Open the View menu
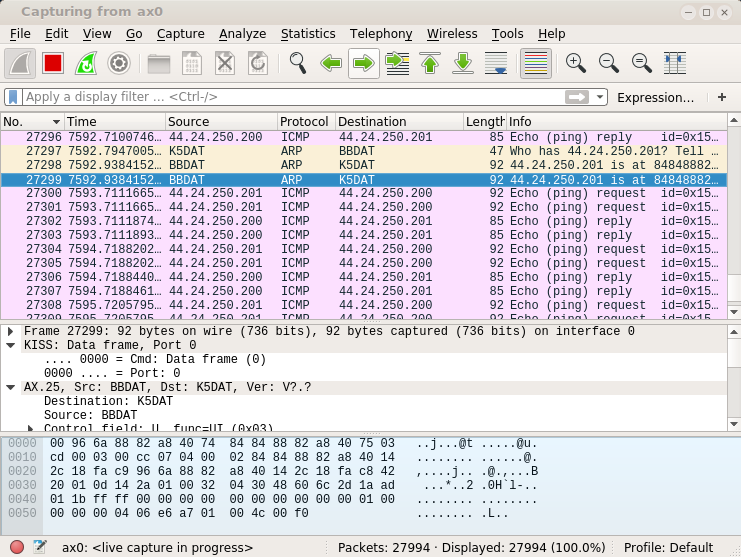741x557 pixels. (97, 34)
